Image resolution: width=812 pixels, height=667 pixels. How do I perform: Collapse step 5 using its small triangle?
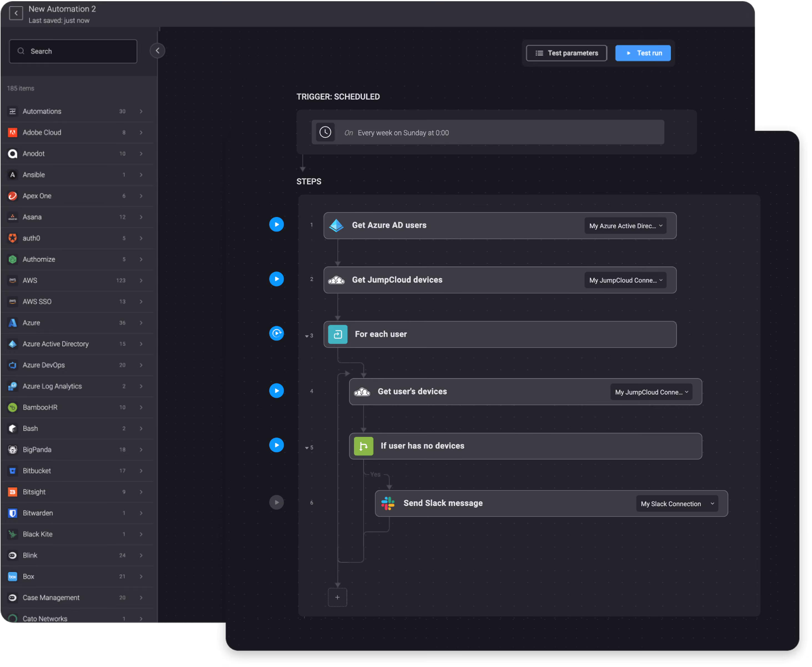(x=307, y=448)
